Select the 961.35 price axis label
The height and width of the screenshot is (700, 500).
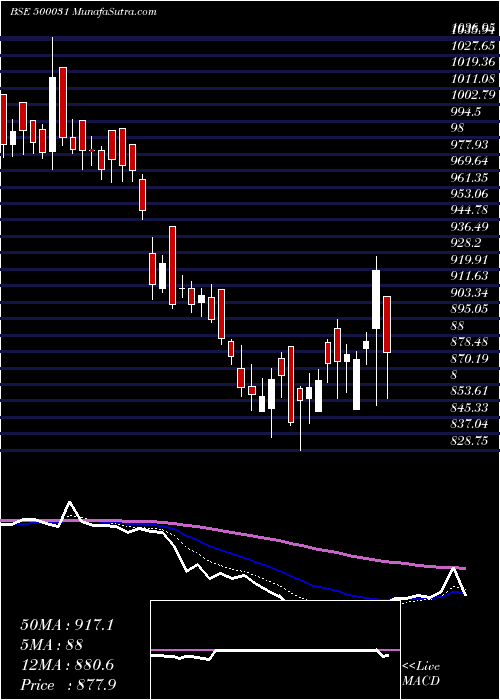coord(469,178)
